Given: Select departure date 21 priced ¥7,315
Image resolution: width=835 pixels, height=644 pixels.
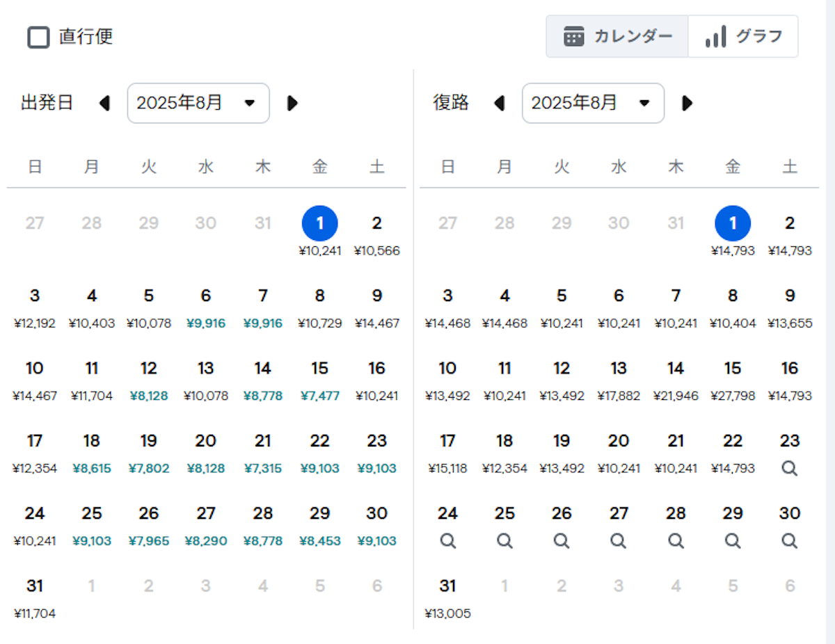Looking at the screenshot, I should pyautogui.click(x=262, y=453).
